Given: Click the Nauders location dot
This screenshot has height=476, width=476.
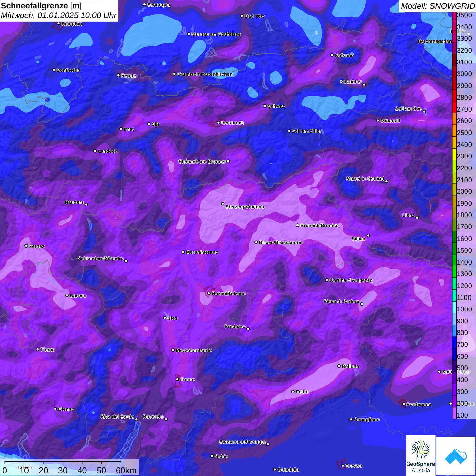Looking at the screenshot, I should point(86,204).
